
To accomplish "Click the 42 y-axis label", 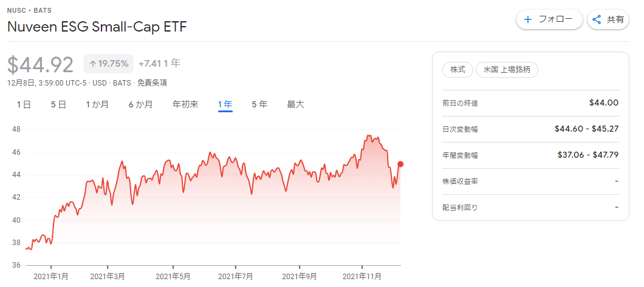I will coord(17,198).
